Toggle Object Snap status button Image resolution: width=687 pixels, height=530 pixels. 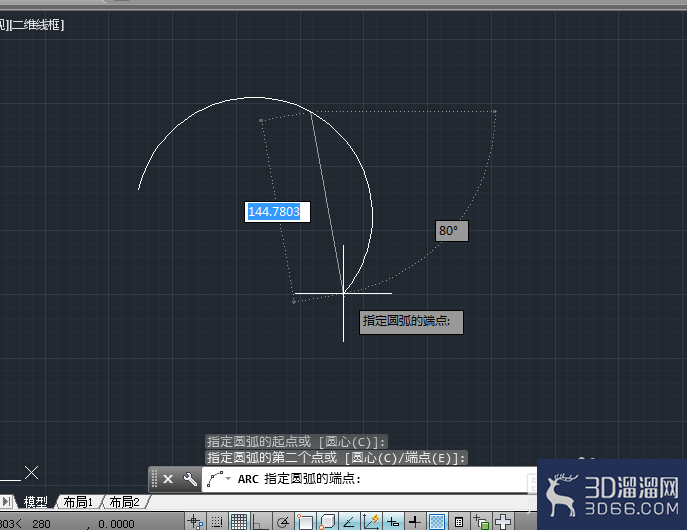305,522
